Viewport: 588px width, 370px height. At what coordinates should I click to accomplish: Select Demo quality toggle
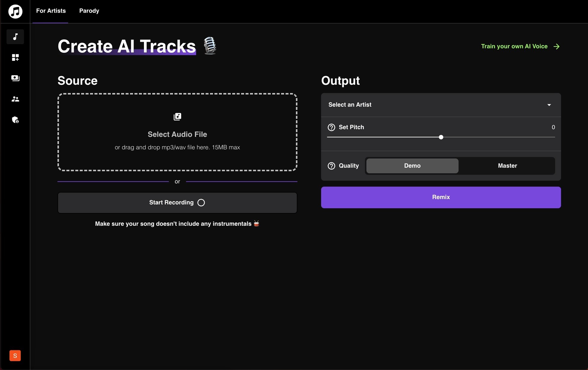pyautogui.click(x=412, y=166)
